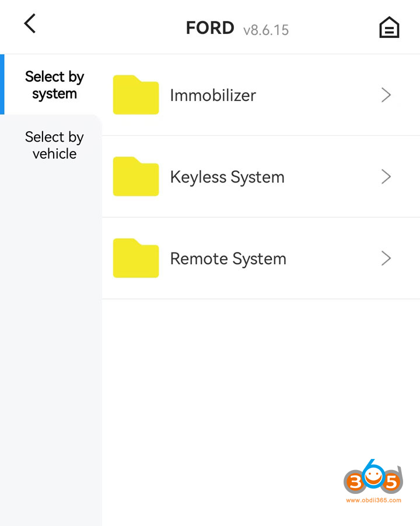The height and width of the screenshot is (526, 420).
Task: Open the Immobilizer text label
Action: point(213,96)
